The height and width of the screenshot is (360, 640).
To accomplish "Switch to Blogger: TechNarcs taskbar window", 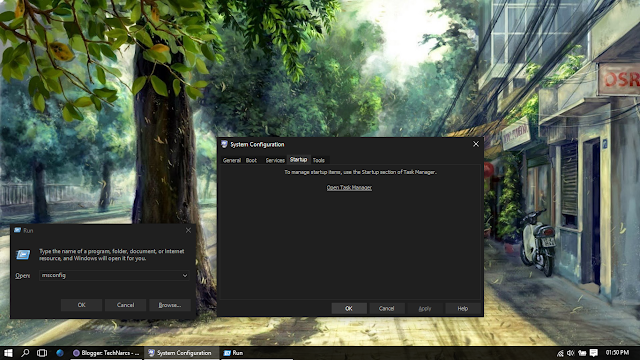I will click(106, 353).
